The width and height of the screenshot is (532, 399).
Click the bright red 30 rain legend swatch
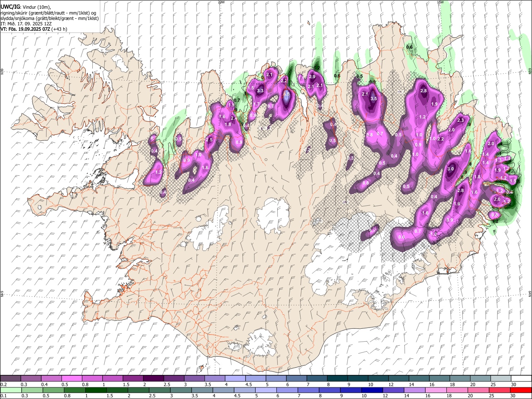pos(520,390)
